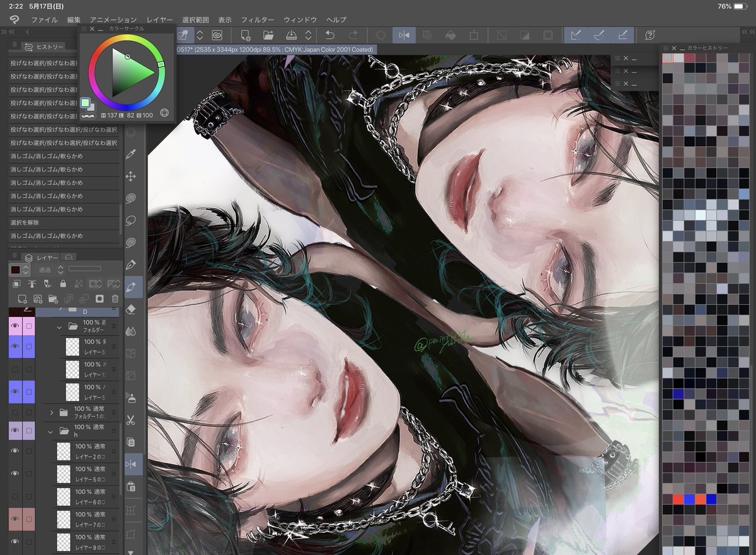This screenshot has height=555, width=756.
Task: Select the Eraser tool in the tool palette
Action: click(131, 309)
